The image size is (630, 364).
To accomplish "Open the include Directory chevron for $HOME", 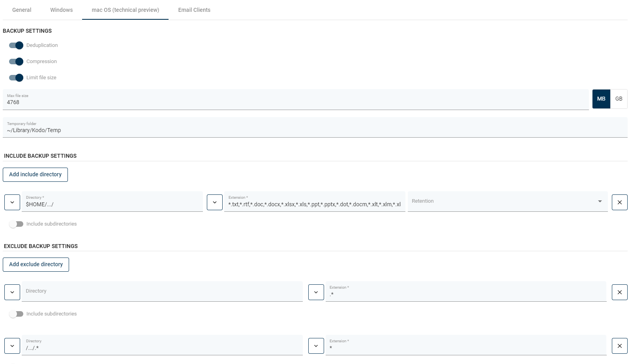I will [12, 202].
